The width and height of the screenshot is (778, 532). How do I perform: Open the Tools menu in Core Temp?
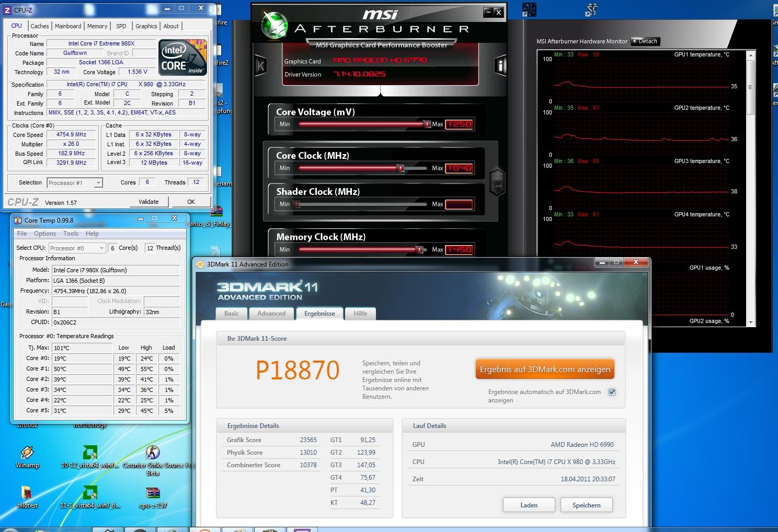[71, 234]
